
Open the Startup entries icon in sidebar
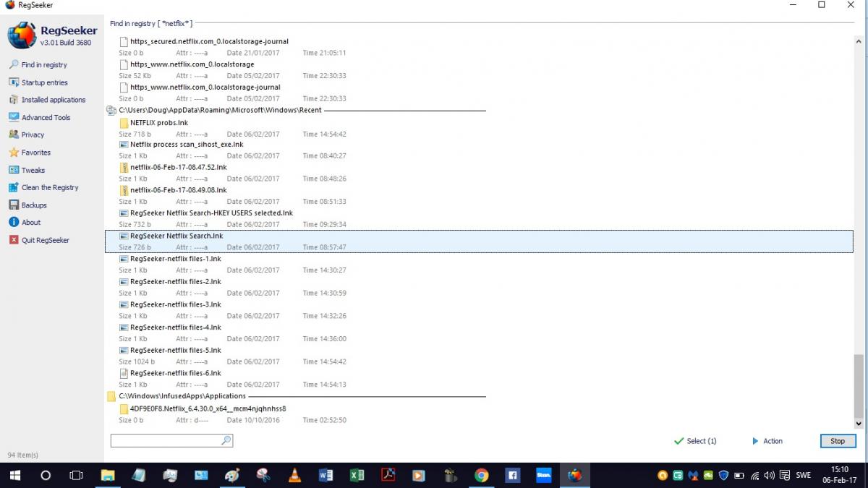click(14, 82)
